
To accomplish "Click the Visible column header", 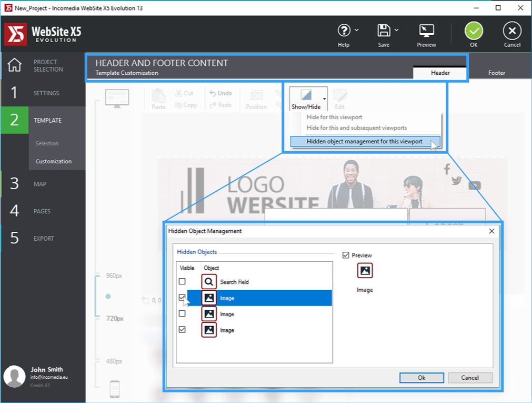I will pos(187,268).
